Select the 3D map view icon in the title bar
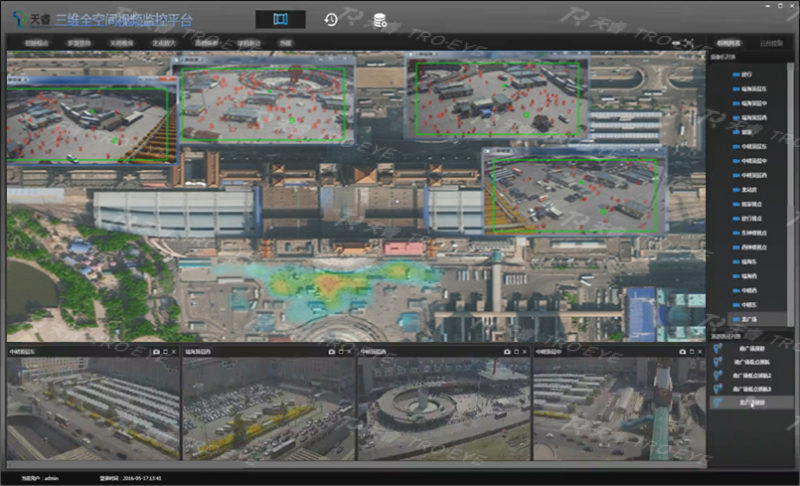This screenshot has width=800, height=486. (280, 19)
